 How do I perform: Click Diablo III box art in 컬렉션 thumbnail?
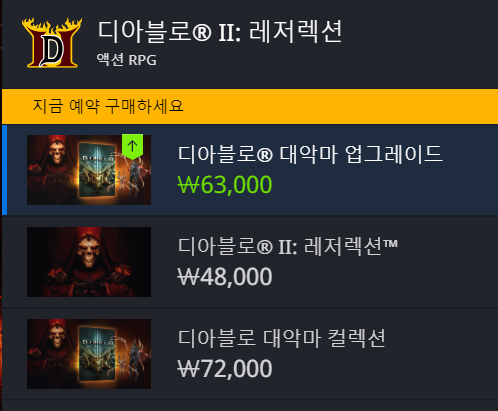coord(97,354)
